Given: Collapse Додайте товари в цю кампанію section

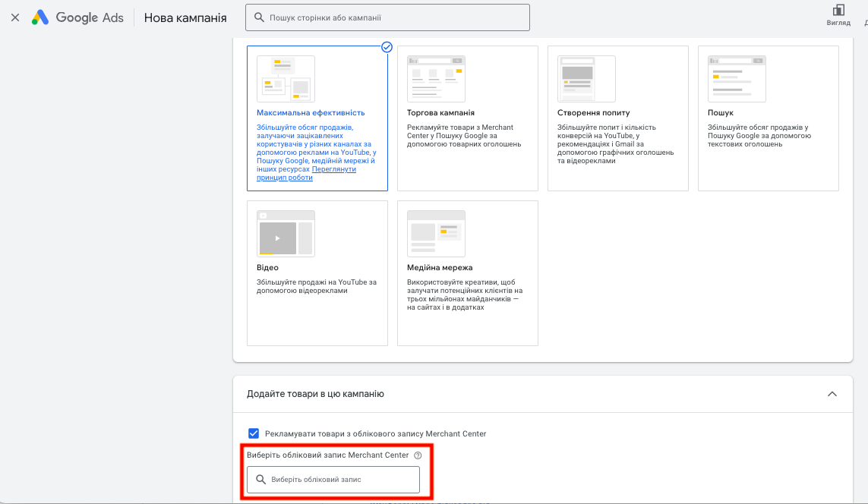Looking at the screenshot, I should (x=832, y=394).
